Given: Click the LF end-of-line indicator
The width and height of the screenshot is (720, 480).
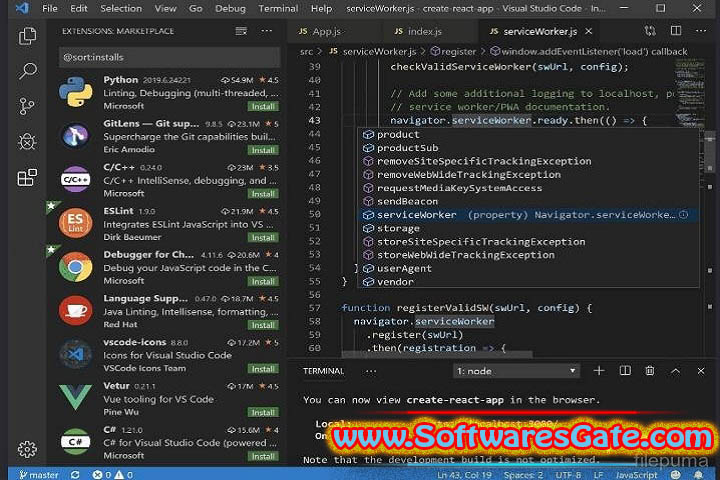Looking at the screenshot, I should pos(598,474).
